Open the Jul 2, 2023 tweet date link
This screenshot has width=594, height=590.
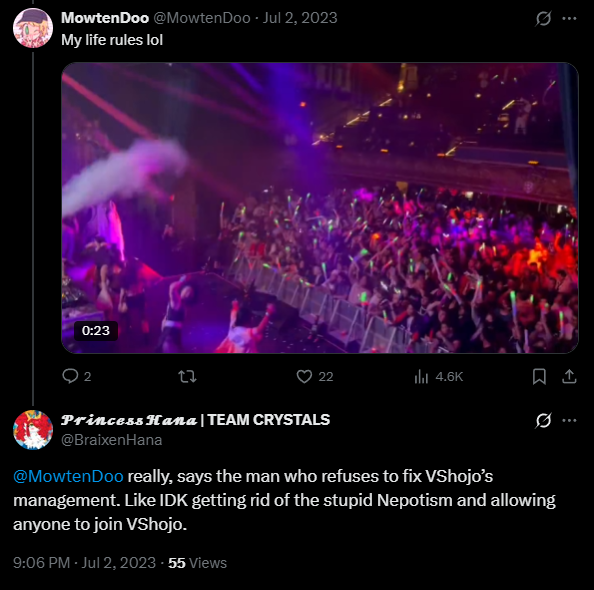300,18
